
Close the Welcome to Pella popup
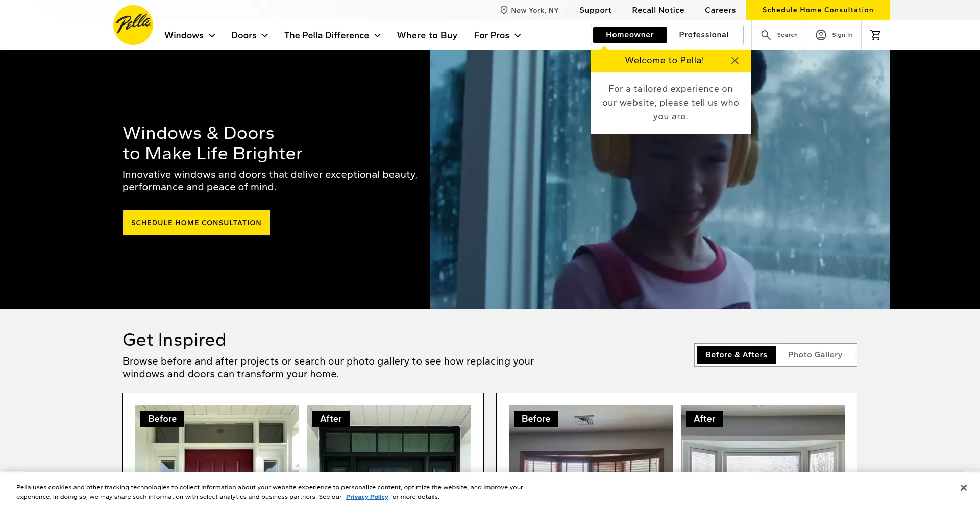734,60
